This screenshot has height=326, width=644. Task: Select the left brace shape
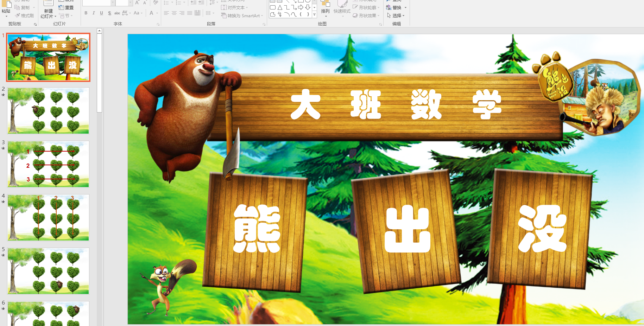(x=301, y=14)
